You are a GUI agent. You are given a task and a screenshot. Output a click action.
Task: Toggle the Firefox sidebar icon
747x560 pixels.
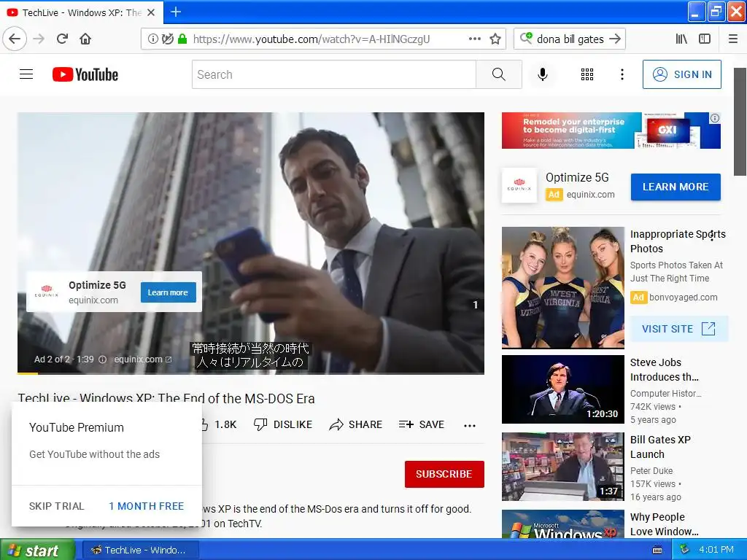705,39
